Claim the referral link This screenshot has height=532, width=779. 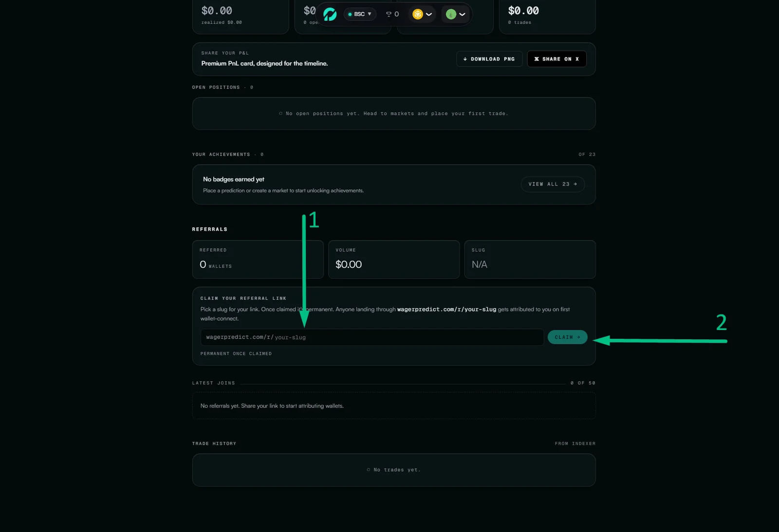[567, 337]
